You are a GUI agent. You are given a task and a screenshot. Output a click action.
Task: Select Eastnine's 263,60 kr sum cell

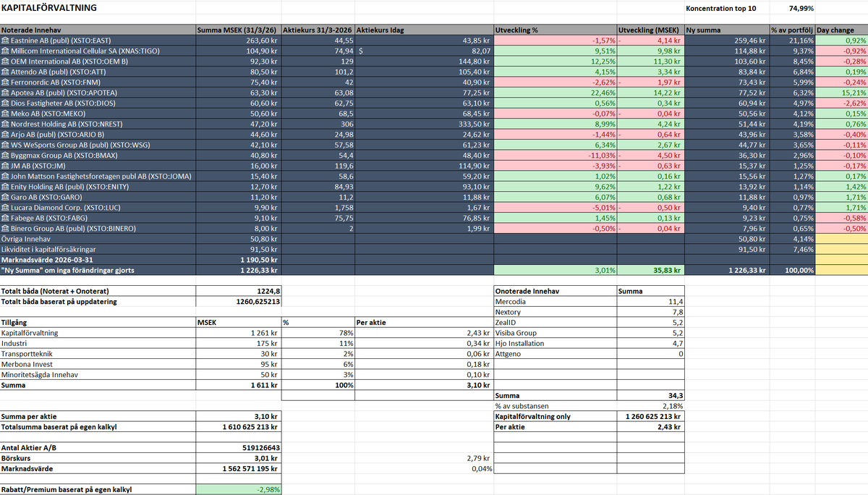(x=239, y=41)
